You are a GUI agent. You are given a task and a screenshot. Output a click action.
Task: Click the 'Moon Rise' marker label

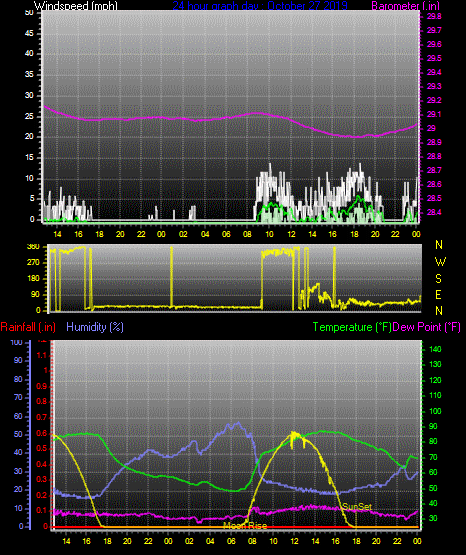[245, 526]
